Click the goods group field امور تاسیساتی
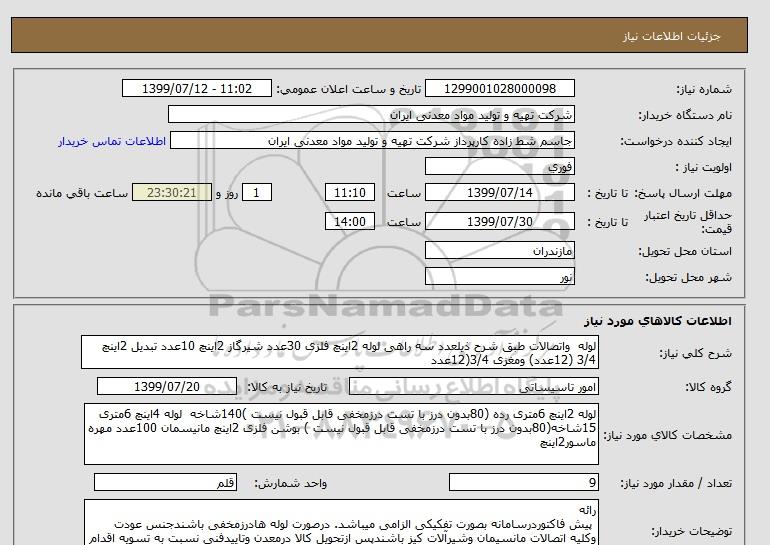Viewport: 770px width, 545px height. [474, 387]
